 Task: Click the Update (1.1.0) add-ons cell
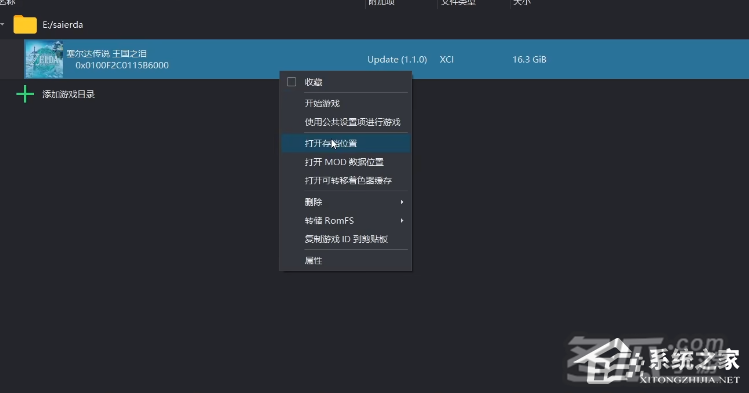tap(397, 60)
